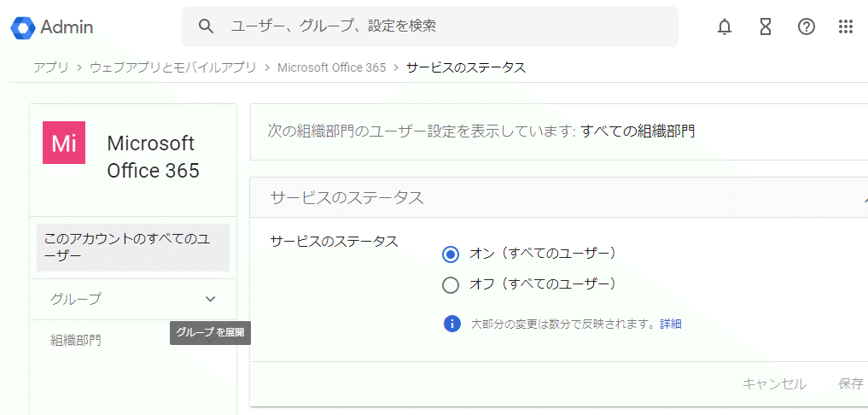Click the グループ label in the sidebar

pyautogui.click(x=76, y=299)
